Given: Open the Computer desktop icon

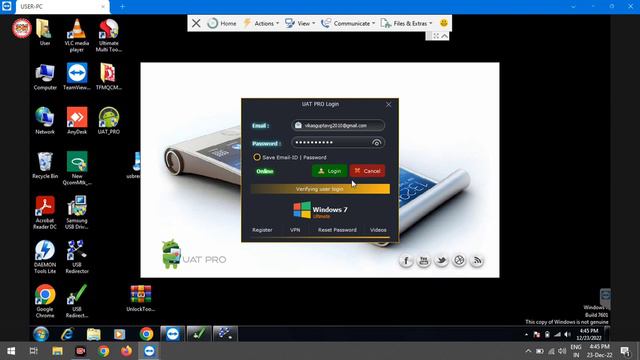Looking at the screenshot, I should pos(45,77).
